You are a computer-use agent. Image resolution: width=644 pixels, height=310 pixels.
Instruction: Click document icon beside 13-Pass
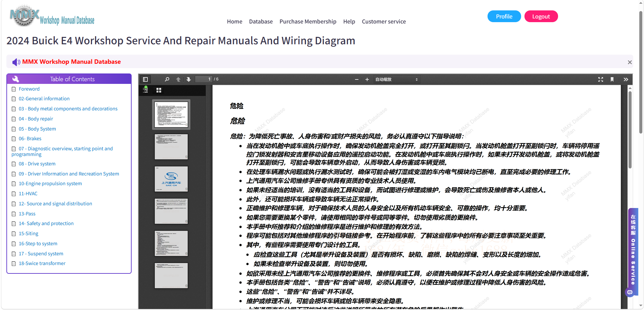click(x=14, y=214)
